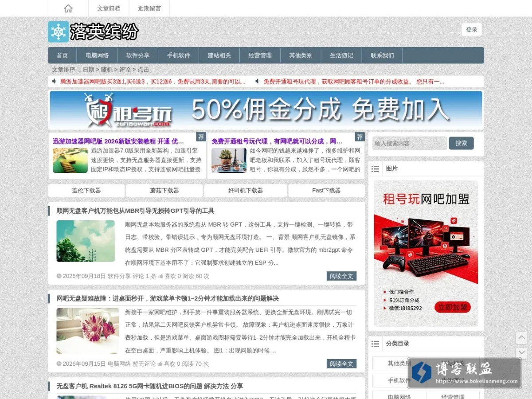Click the list icon beside 分类目录 heading
Image resolution: width=532 pixels, height=399 pixels.
(x=376, y=344)
